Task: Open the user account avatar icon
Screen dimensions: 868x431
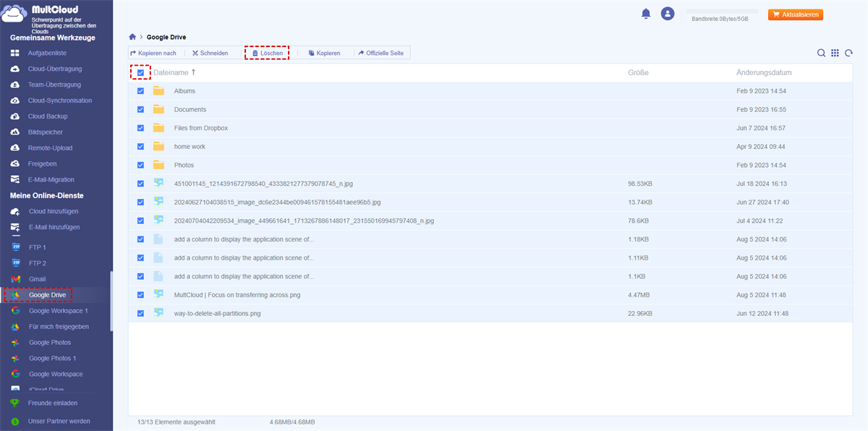Action: [668, 14]
